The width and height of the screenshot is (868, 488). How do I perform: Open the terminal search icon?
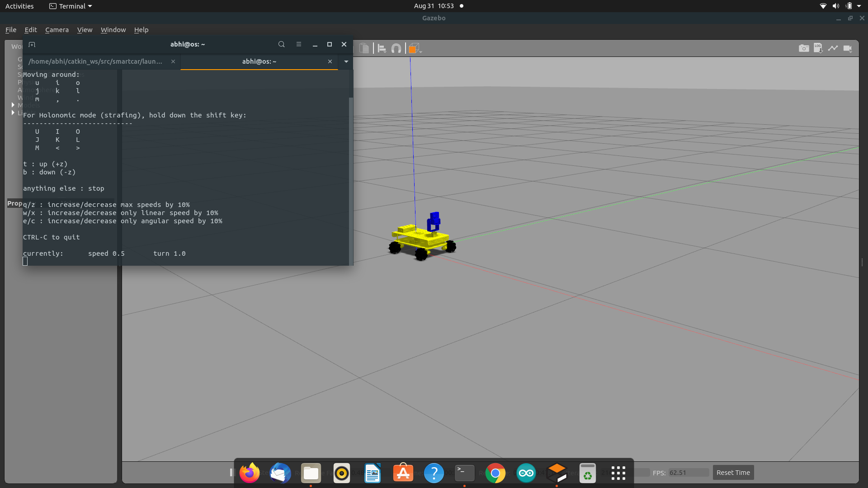(x=281, y=44)
